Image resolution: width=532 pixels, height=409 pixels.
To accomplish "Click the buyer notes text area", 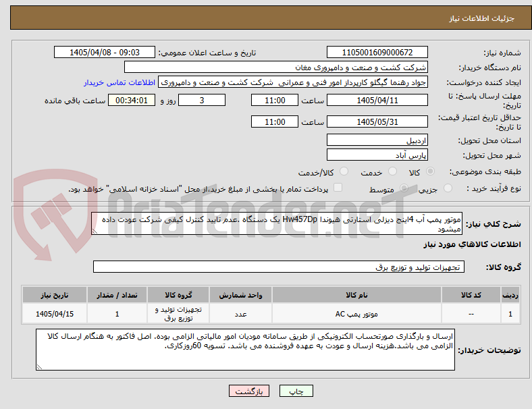I will coord(245,350).
